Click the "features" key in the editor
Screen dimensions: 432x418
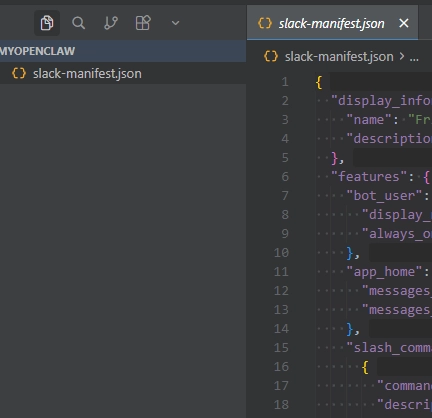pos(369,177)
